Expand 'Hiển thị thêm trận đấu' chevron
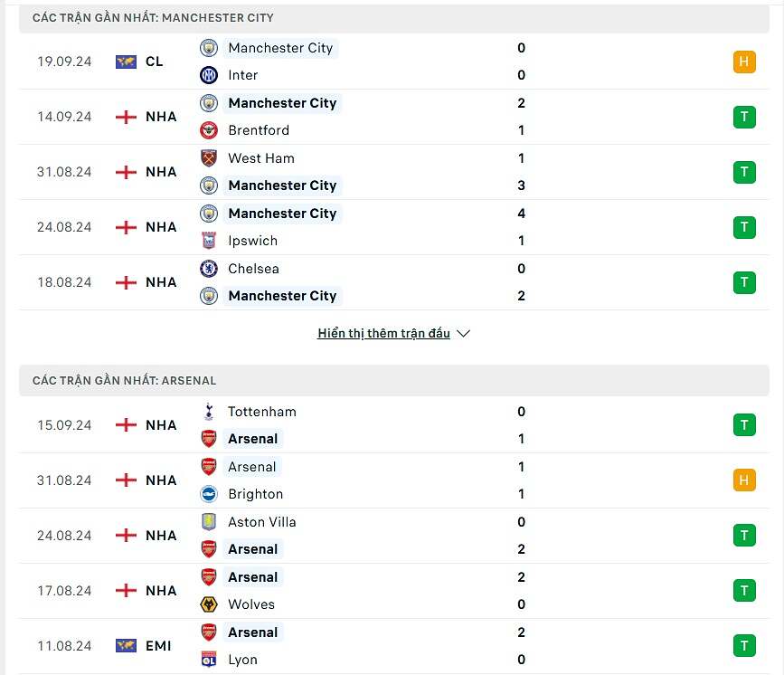Viewport: 784px width, 675px height. point(464,333)
